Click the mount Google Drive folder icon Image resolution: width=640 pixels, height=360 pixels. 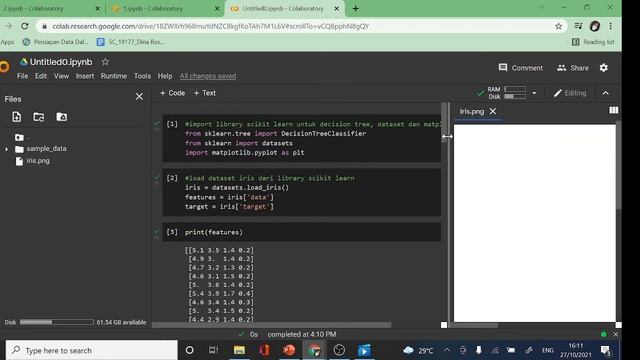[62, 117]
